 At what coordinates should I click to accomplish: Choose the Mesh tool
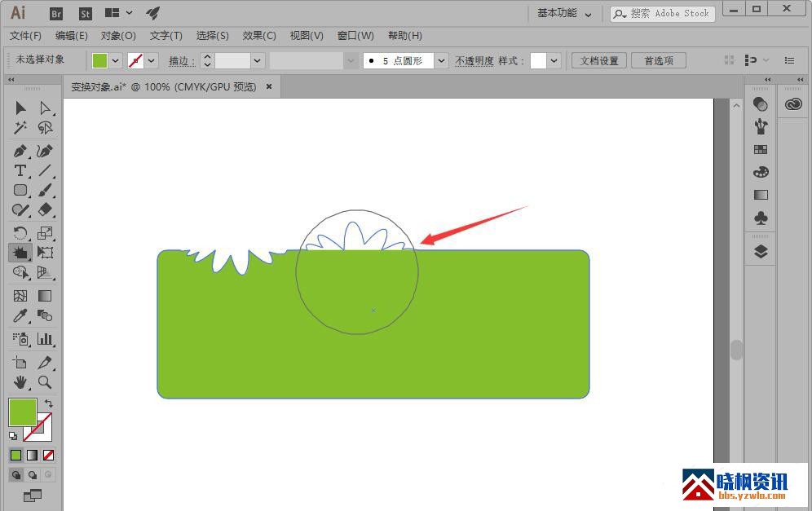click(x=20, y=296)
